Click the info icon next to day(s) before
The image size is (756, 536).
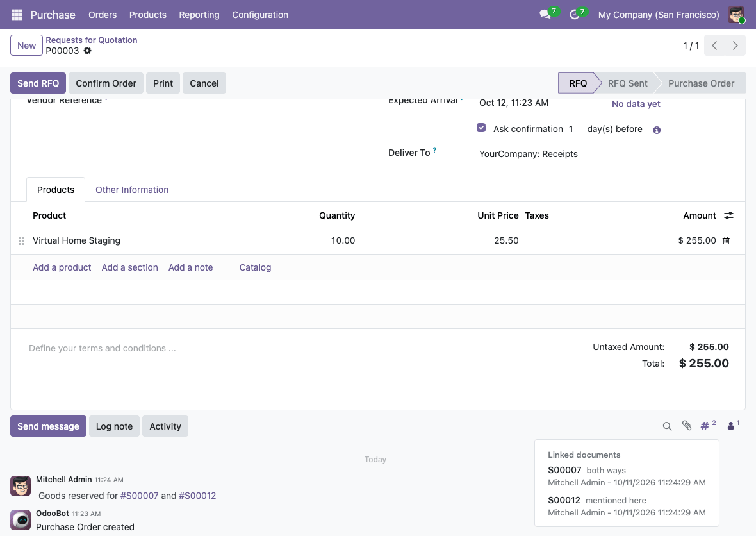pyautogui.click(x=657, y=130)
